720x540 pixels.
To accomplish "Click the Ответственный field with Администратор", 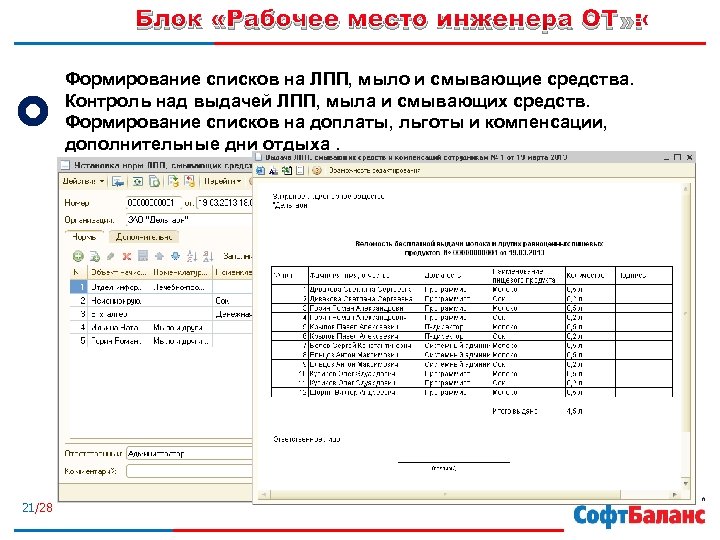I will point(189,454).
